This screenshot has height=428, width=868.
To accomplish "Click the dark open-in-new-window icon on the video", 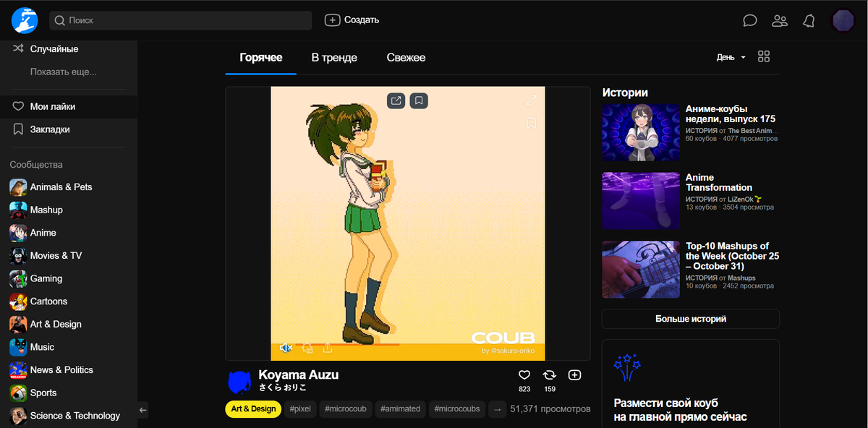I will tap(396, 100).
